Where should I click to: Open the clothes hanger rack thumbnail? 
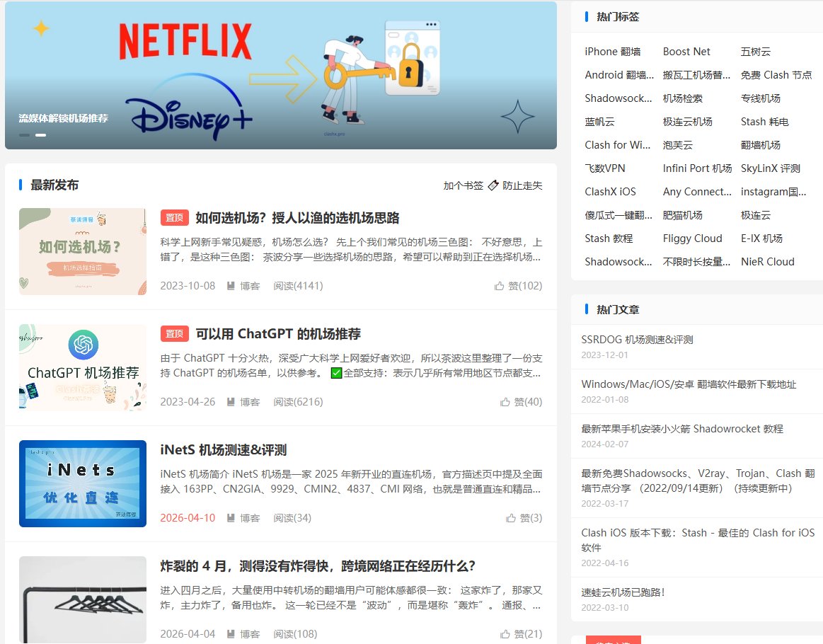82,599
